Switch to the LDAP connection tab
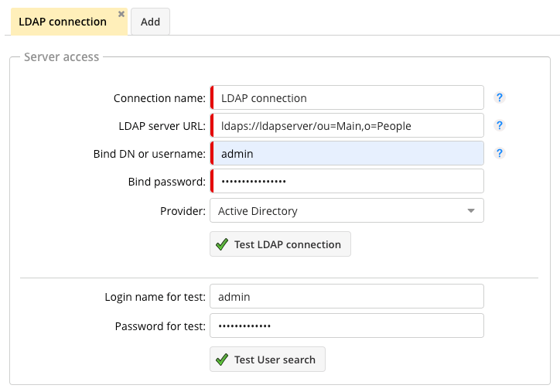 pos(62,22)
